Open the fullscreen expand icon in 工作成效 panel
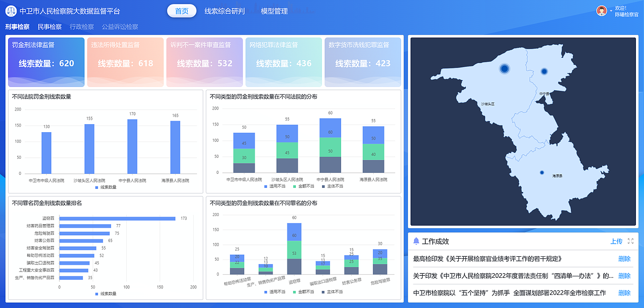Image resolution: width=644 pixels, height=308 pixels. [630, 240]
